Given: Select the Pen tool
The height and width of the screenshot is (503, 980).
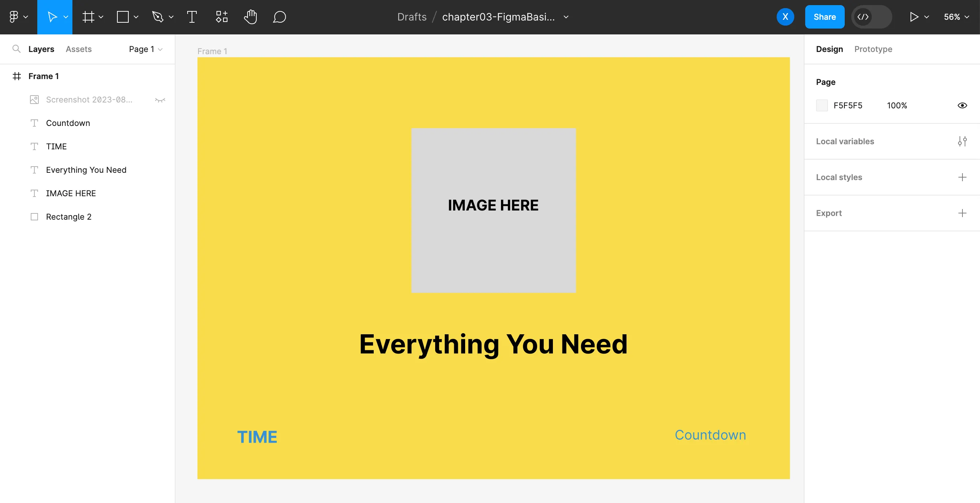Looking at the screenshot, I should click(x=158, y=17).
